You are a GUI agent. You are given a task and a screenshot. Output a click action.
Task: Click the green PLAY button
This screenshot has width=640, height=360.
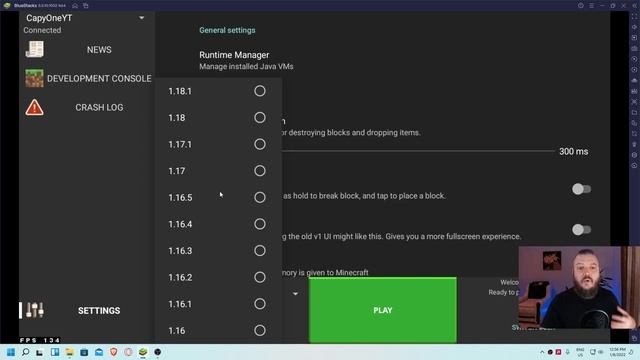click(x=382, y=310)
